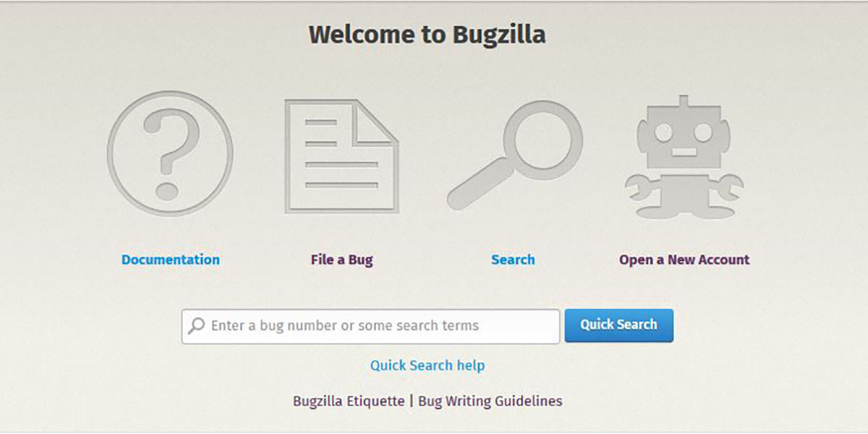Viewport: 868px width, 434px height.
Task: Open the Bug Writing Guidelines link
Action: pos(490,401)
